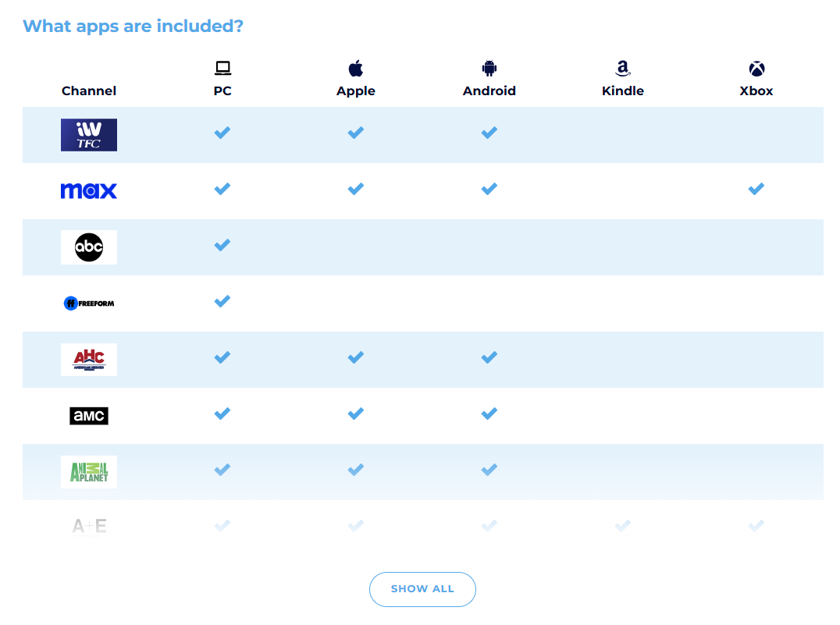Screen dimensions: 840x625
Task: Click the PC laptop icon
Action: [222, 68]
